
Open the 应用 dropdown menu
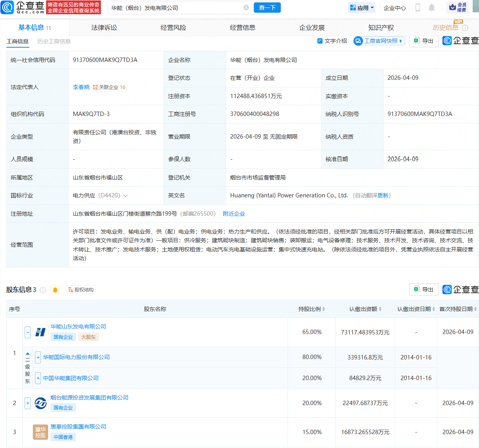click(x=361, y=8)
